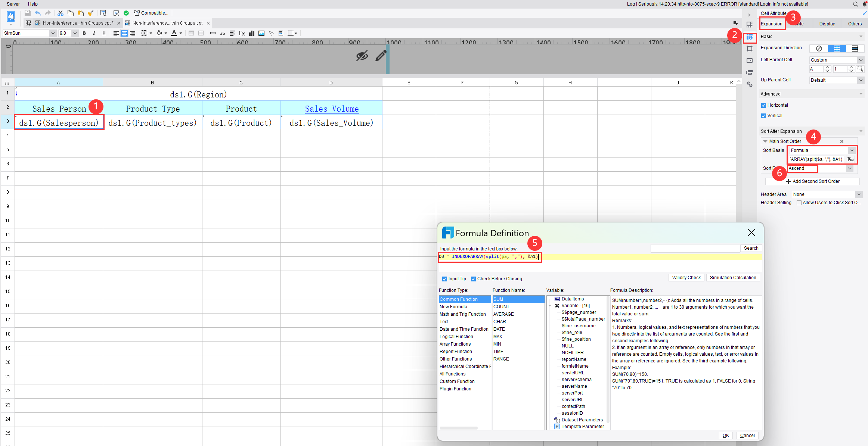Insert formula with toolbar F(x) icon
Screen dimensions: 868x446
coord(242,33)
